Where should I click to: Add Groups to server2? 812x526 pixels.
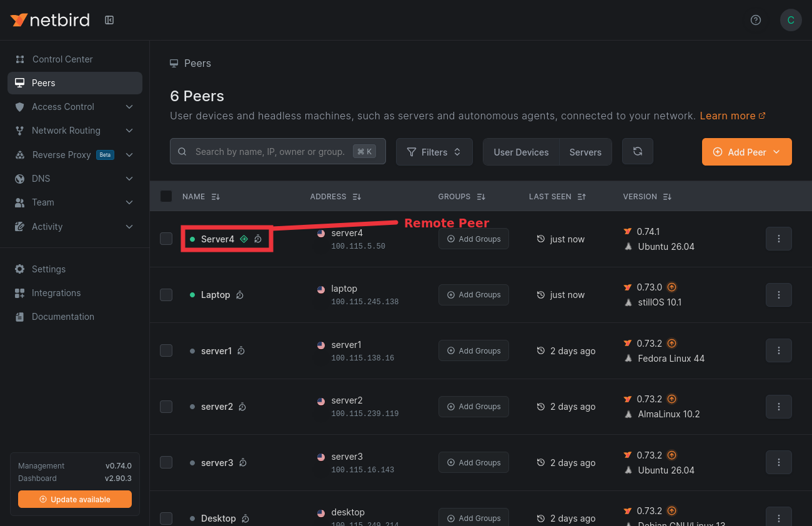coord(473,407)
